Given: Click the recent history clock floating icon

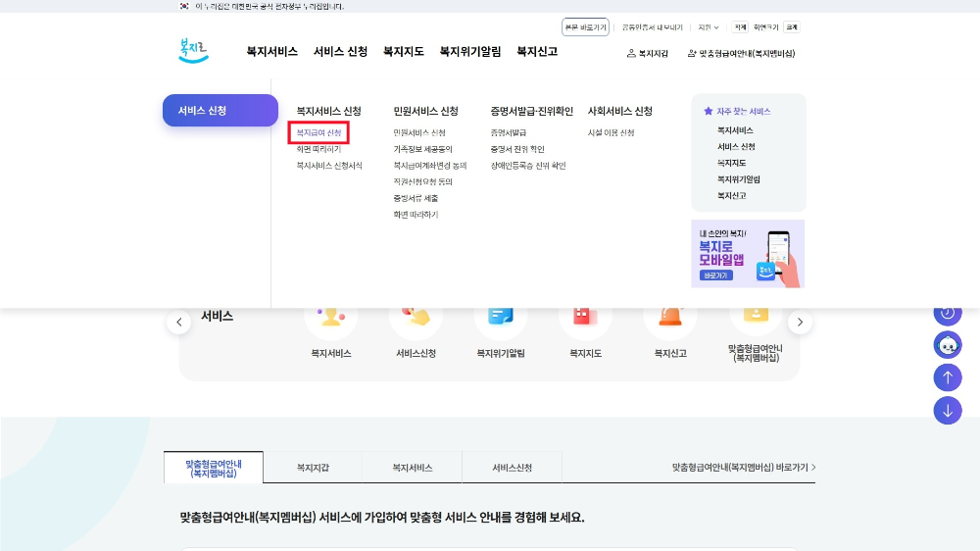Looking at the screenshot, I should pyautogui.click(x=948, y=315).
